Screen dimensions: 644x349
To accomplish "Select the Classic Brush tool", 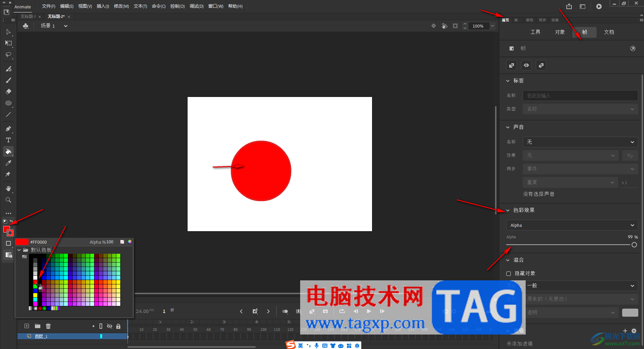I will coord(8,80).
